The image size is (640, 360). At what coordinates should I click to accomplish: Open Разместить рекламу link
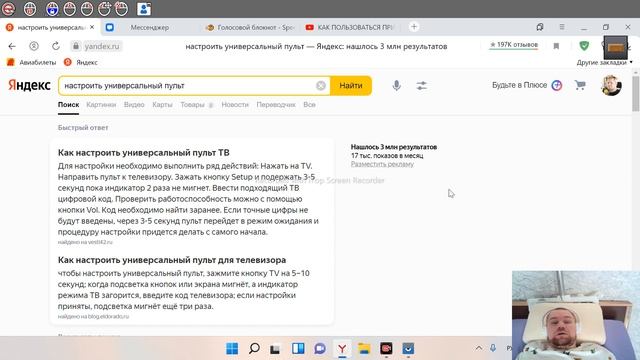click(382, 164)
